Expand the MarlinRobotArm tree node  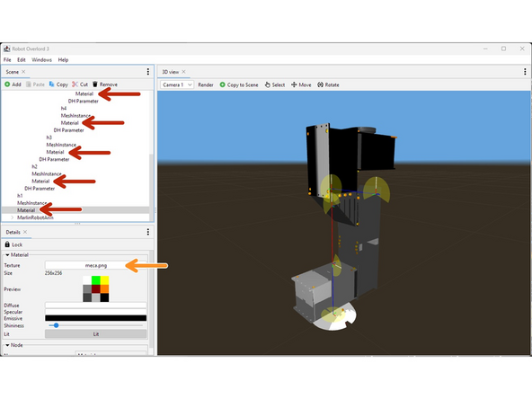tap(13, 217)
